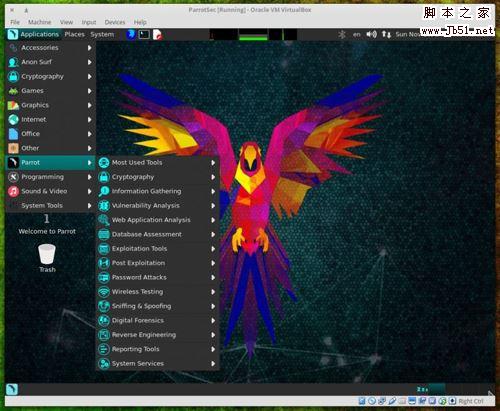The width and height of the screenshot is (500, 411).
Task: Open VirtualBox Input menu
Action: [x=89, y=22]
